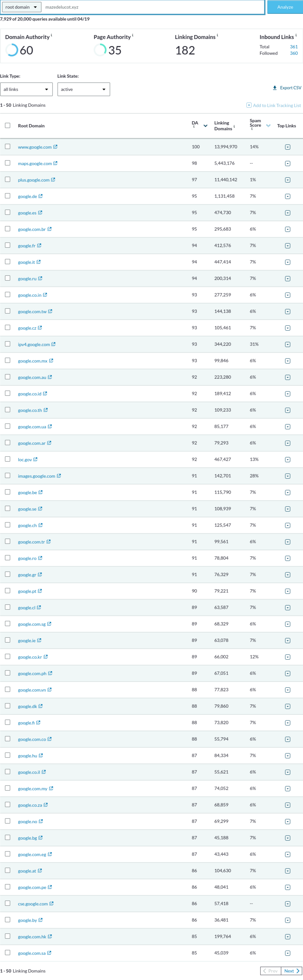Click the domain search input field
The width and height of the screenshot is (303, 980).
(153, 7)
